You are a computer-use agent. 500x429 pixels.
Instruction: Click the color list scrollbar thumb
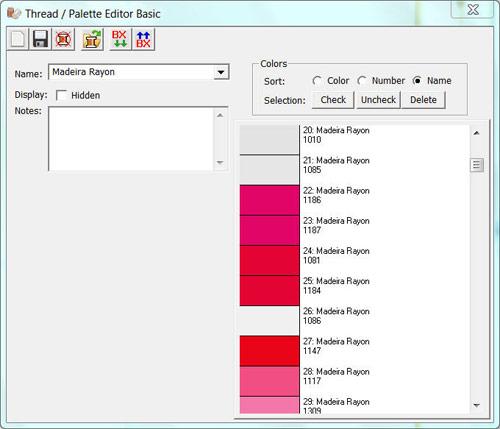click(477, 165)
